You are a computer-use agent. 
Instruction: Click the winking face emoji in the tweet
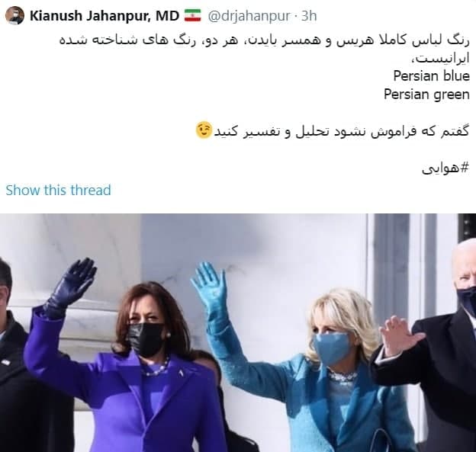(204, 130)
